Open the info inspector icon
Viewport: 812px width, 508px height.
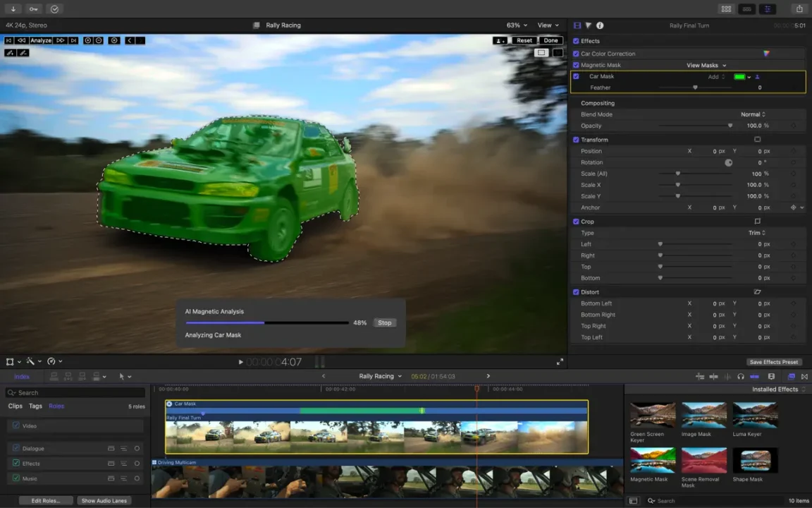pyautogui.click(x=600, y=25)
